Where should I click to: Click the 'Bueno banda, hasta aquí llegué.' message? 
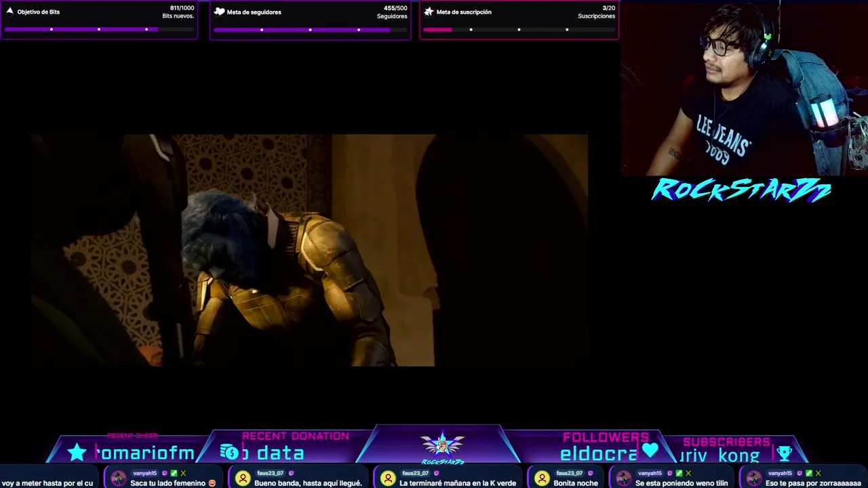pyautogui.click(x=308, y=483)
